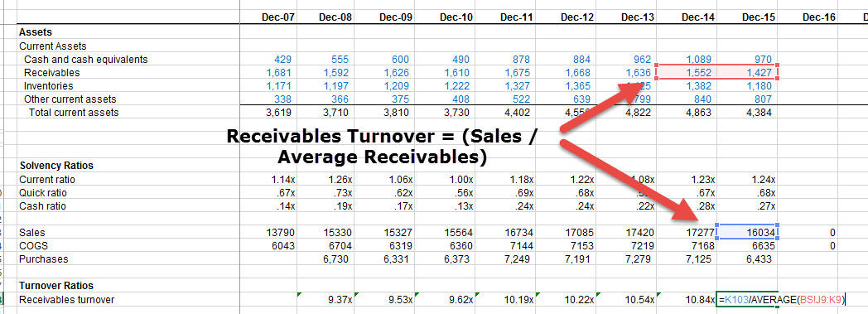Select Dec-11 receivables turnover 10.19x
Image resolution: width=868 pixels, height=314 pixels.
tap(505, 300)
